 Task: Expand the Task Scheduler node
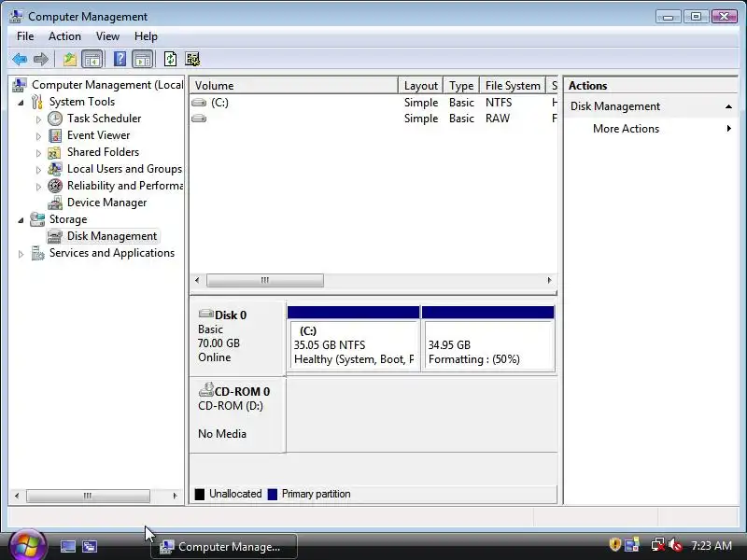(38, 119)
